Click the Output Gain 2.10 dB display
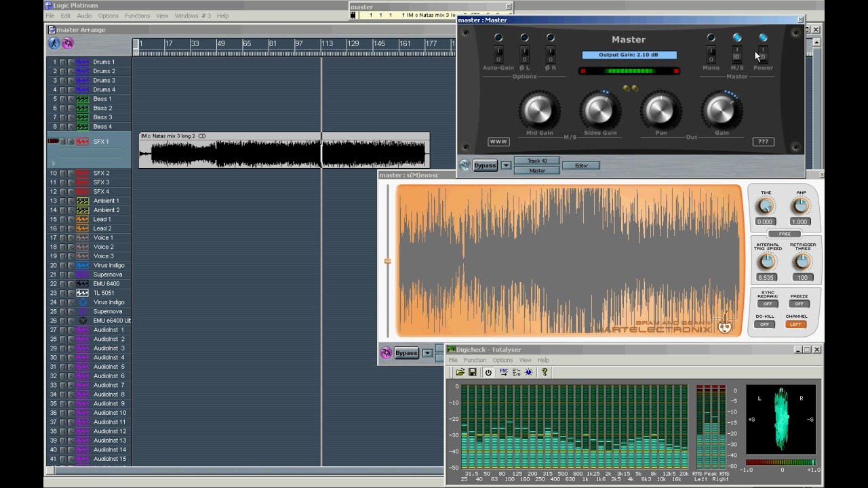Image resolution: width=868 pixels, height=488 pixels. click(x=629, y=55)
